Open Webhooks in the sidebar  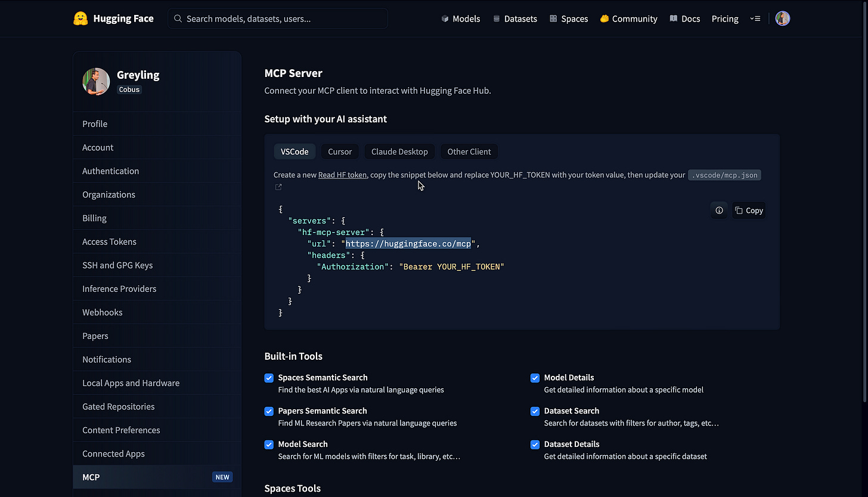[157, 312]
